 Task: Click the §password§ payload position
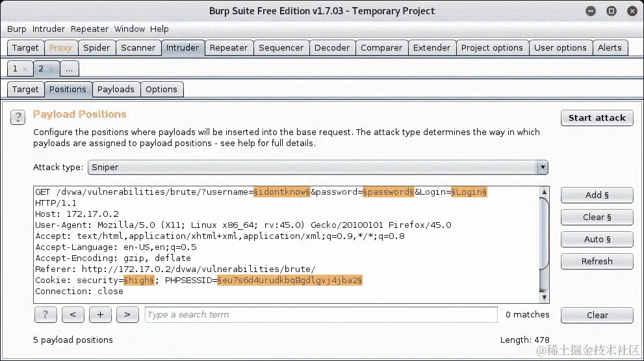(x=388, y=192)
